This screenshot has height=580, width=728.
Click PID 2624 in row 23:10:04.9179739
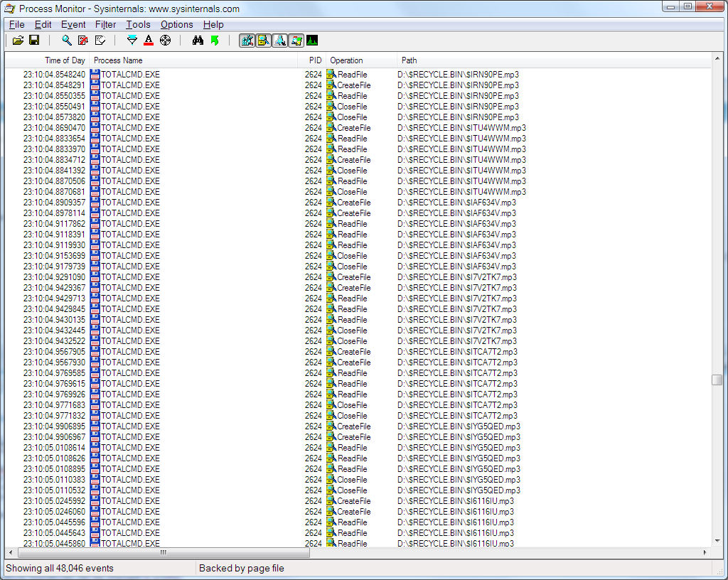pos(314,267)
